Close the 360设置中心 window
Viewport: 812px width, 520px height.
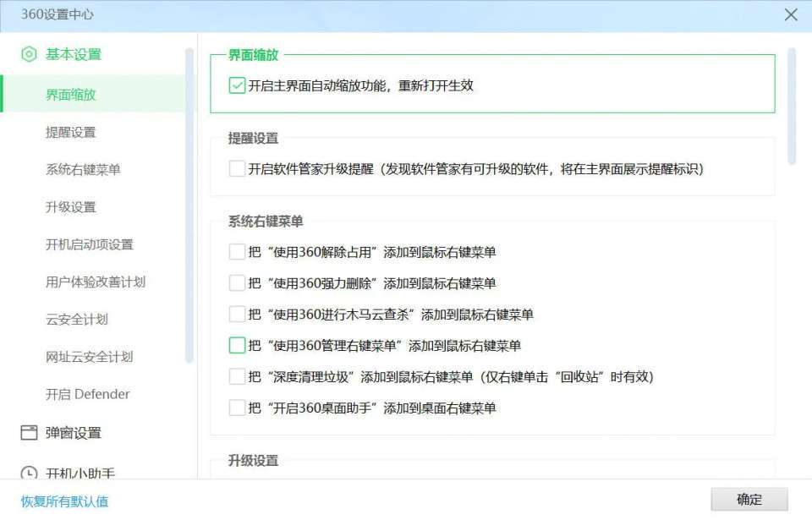click(x=791, y=14)
